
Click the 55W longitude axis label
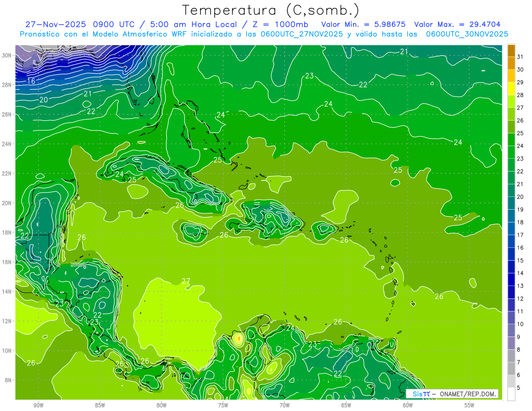pyautogui.click(x=469, y=405)
